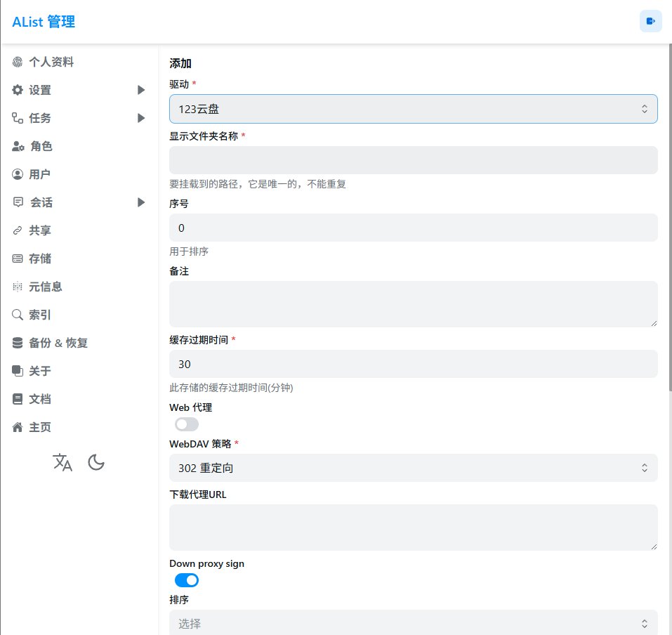Image resolution: width=672 pixels, height=635 pixels.
Task: Open 文档 from the sidebar
Action: pos(40,399)
